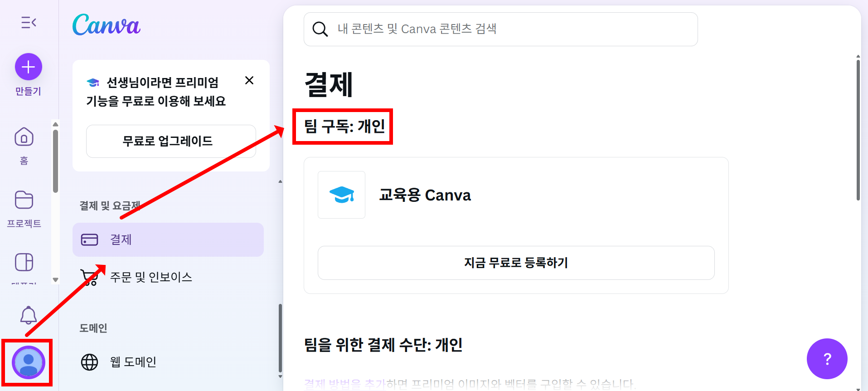This screenshot has height=391, width=868.
Task: Open the Templates icon in the sidebar
Action: (x=24, y=262)
